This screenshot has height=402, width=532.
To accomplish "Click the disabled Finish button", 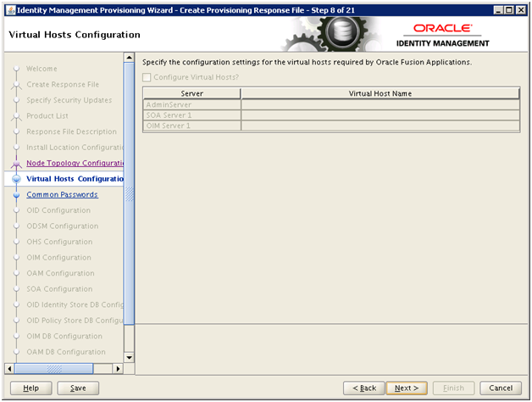I will tap(453, 388).
